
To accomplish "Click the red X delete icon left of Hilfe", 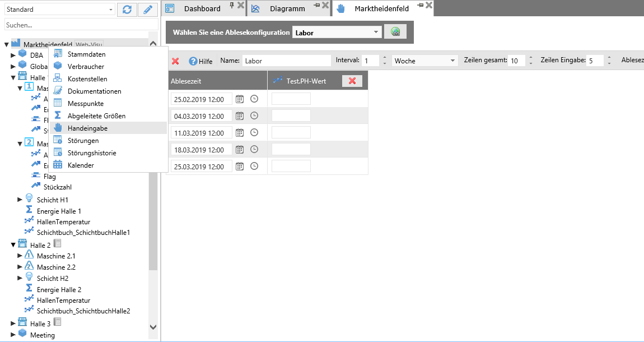I will tap(175, 61).
